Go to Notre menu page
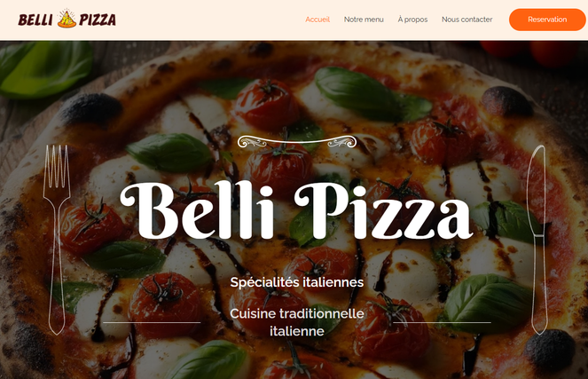This screenshot has width=588, height=379. tap(364, 20)
